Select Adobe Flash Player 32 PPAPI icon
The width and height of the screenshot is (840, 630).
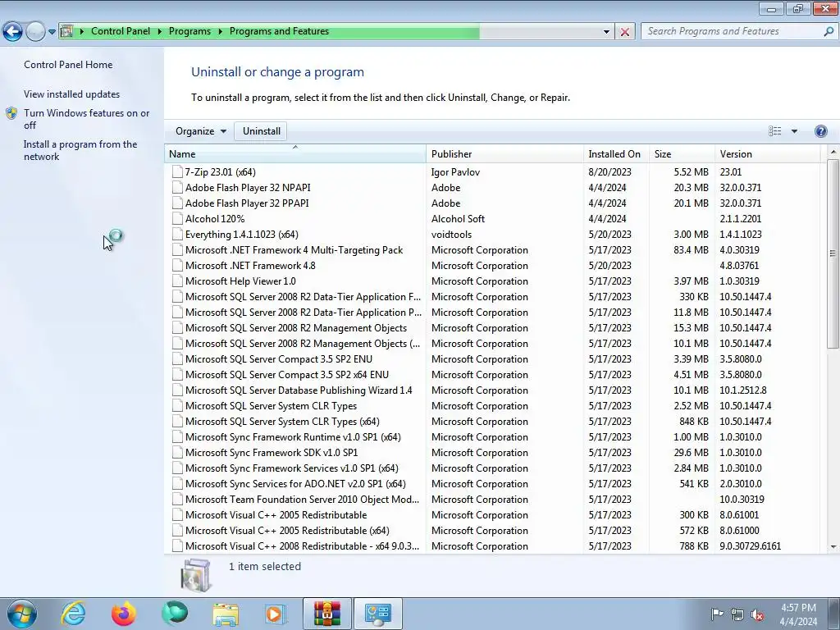point(177,203)
